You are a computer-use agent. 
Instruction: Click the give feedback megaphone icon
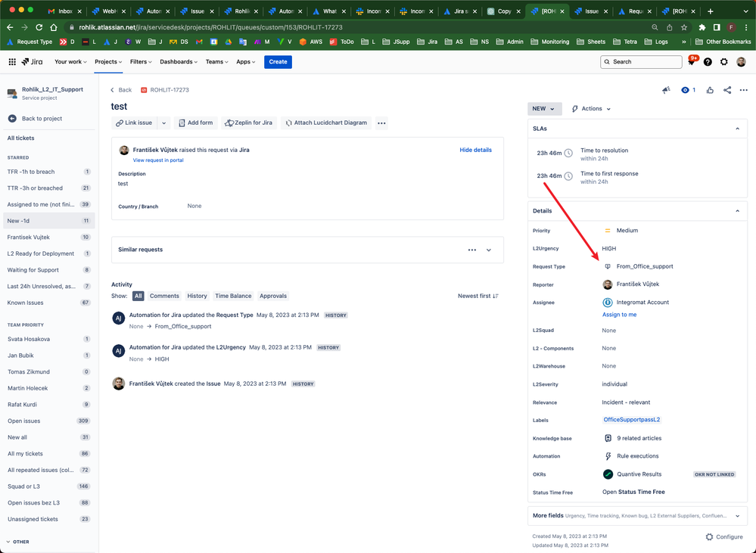(666, 90)
